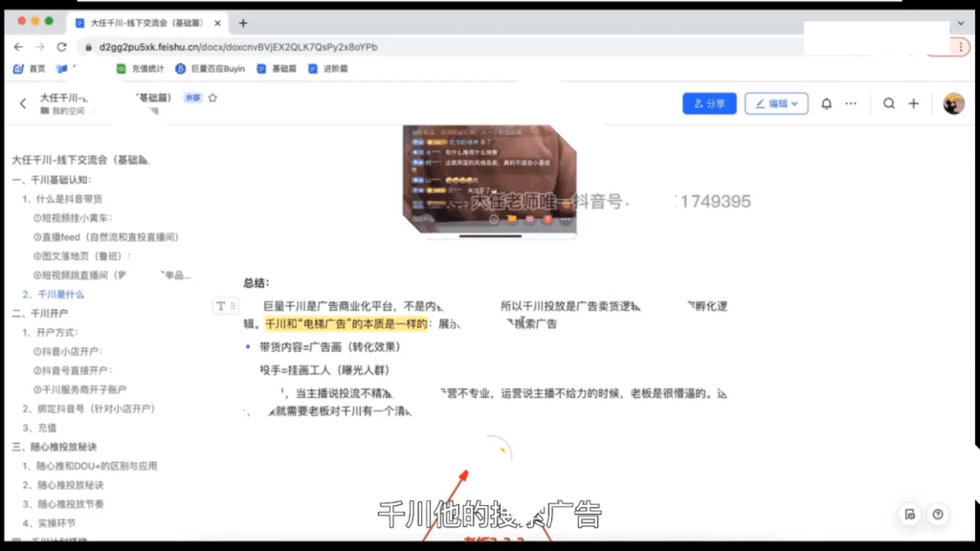The image size is (980, 551).
Task: Open the 基础篇 bookmark
Action: pos(277,69)
